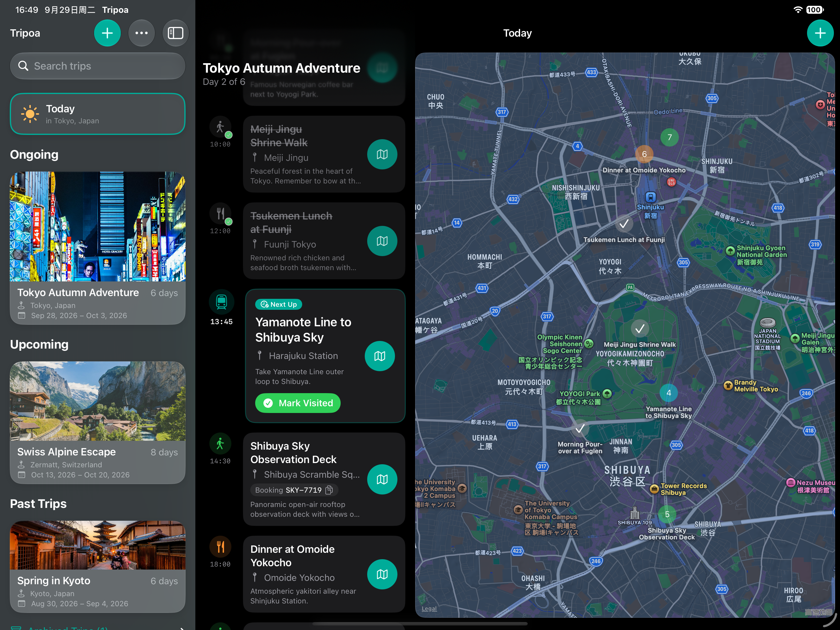Show Shibuya Sky Observation Deck on map

(382, 479)
